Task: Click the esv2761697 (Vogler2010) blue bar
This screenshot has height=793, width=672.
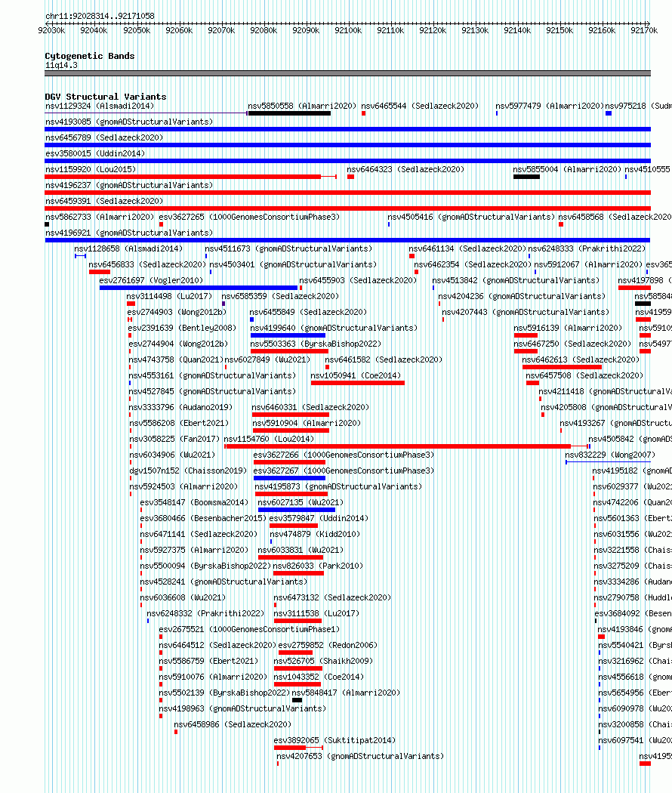Action: (199, 288)
